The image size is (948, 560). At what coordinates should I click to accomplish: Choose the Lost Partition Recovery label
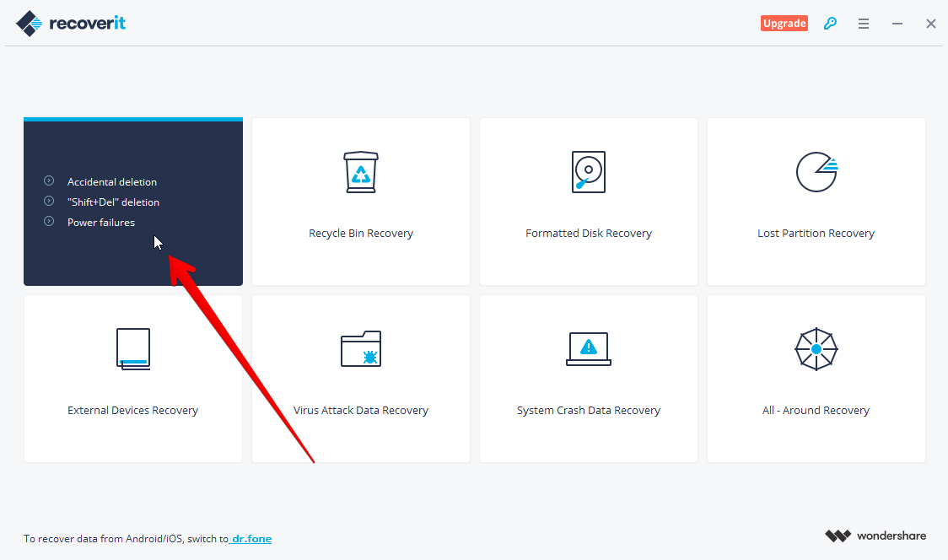click(x=816, y=233)
